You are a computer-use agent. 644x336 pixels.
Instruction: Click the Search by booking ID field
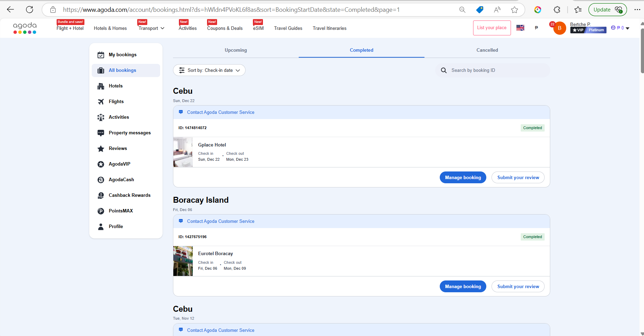(x=493, y=70)
